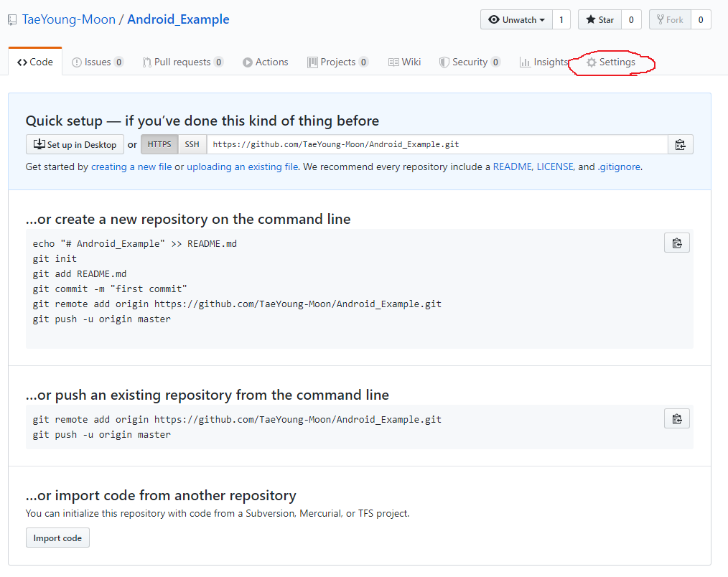Image resolution: width=728 pixels, height=577 pixels.
Task: Click the README link
Action: (x=513, y=166)
